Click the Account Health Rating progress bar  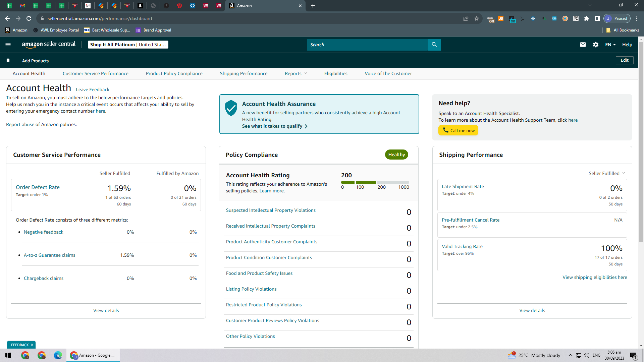click(375, 182)
